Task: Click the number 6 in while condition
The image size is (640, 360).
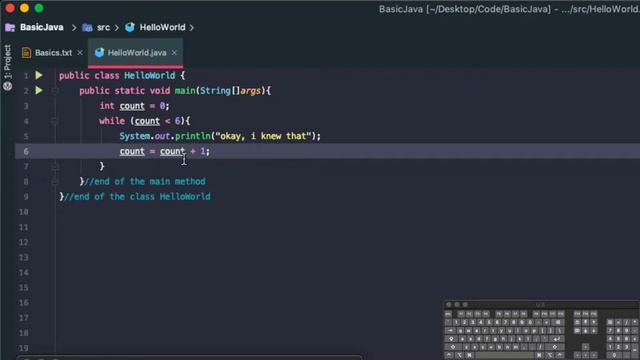Action: (178, 121)
